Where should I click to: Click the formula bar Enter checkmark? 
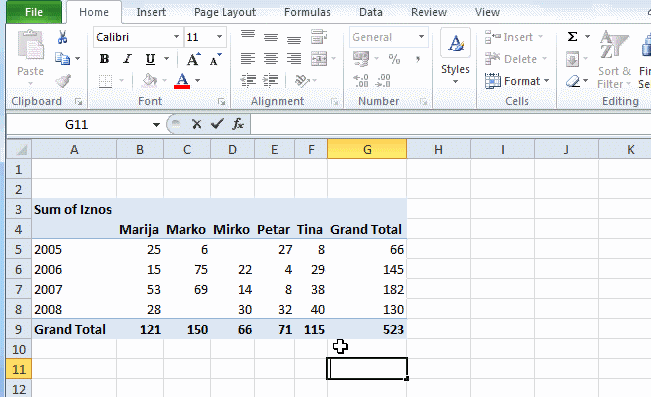217,124
